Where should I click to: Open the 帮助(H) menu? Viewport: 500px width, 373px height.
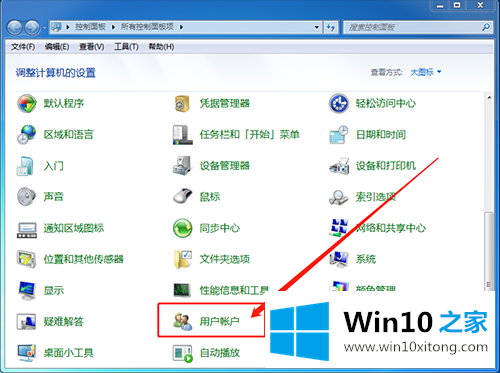161,47
